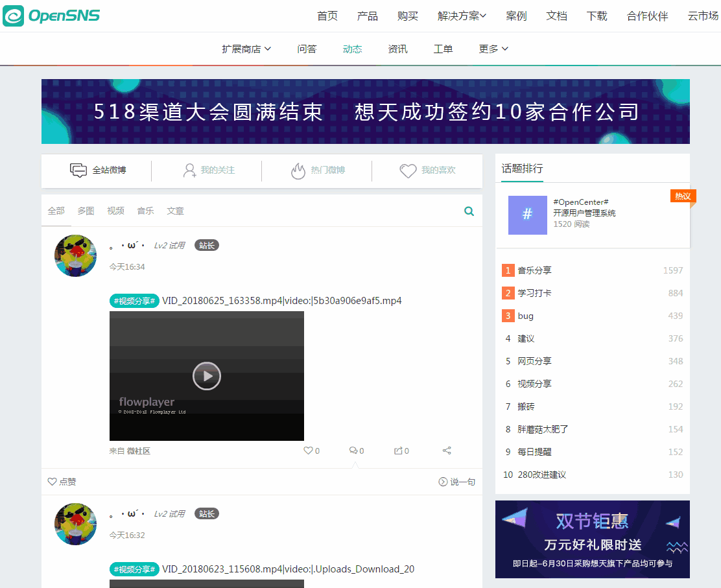
Task: Open the 动态 menu item
Action: click(352, 48)
